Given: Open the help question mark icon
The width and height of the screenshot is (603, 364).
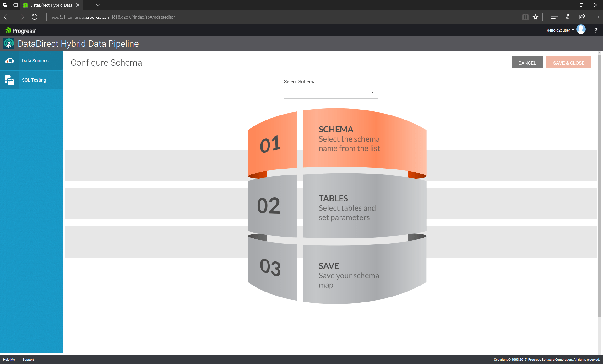Looking at the screenshot, I should point(596,30).
